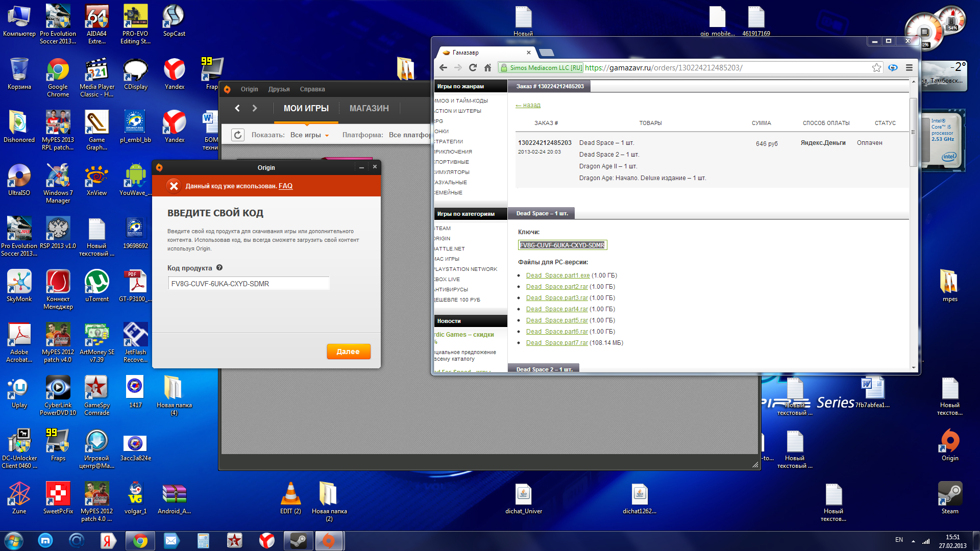Image resolution: width=980 pixels, height=551 pixels.
Task: Open the FAQ link in the error banner
Action: click(x=285, y=186)
